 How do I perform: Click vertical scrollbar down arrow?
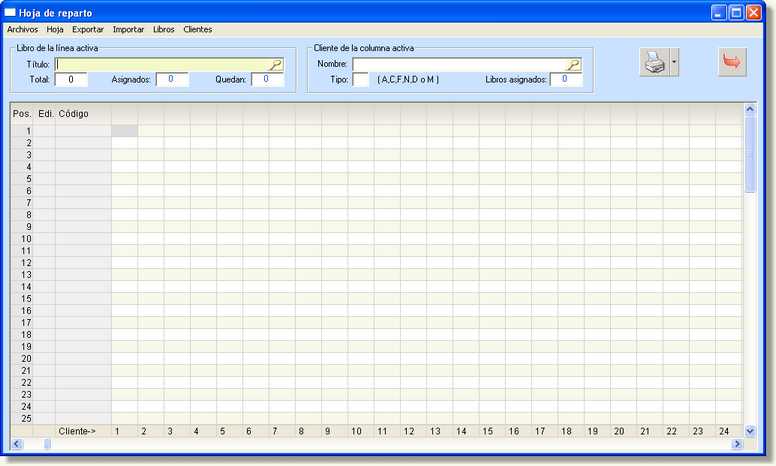tap(750, 431)
